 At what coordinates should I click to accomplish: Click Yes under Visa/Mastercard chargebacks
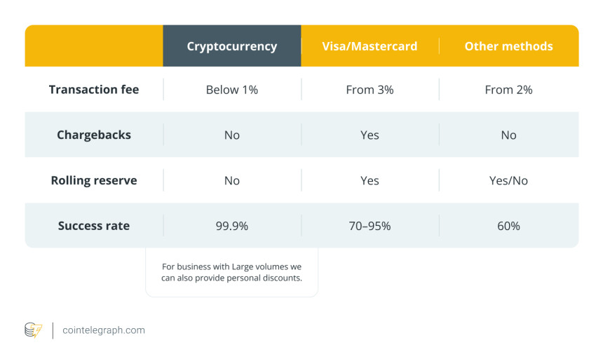tap(370, 135)
